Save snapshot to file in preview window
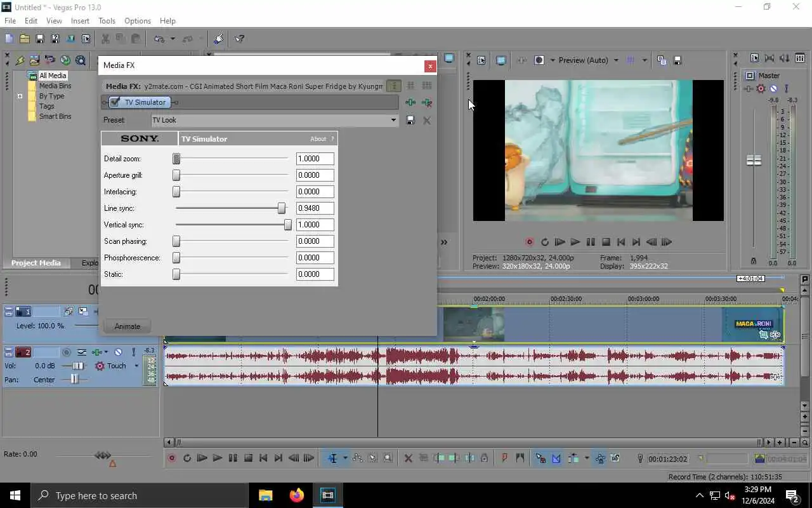 [677, 60]
